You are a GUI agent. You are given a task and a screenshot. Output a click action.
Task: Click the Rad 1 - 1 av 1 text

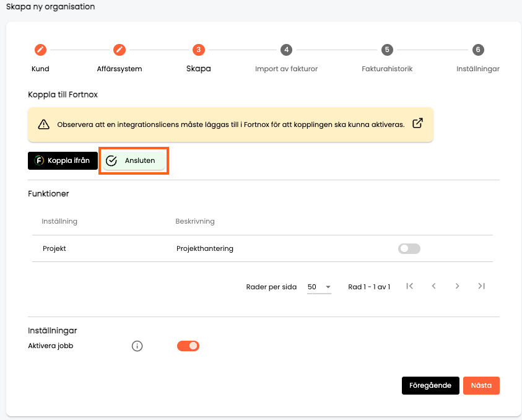[369, 287]
